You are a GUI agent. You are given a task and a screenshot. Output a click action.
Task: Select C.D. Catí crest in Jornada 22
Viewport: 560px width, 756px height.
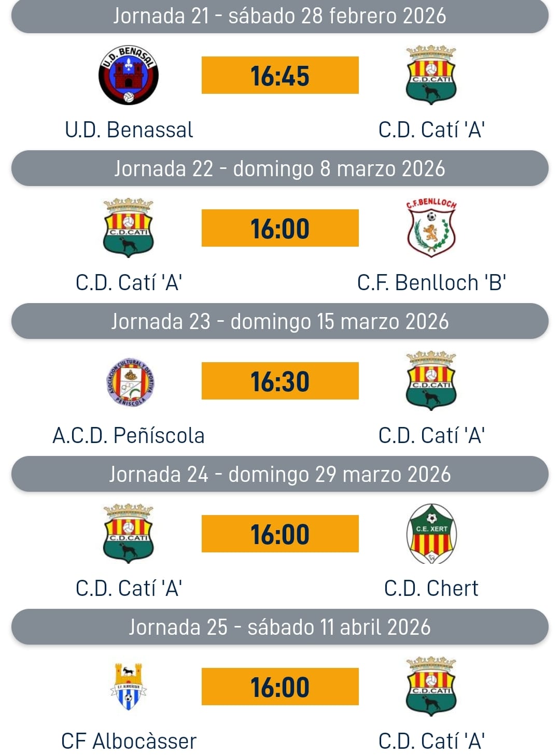(x=129, y=227)
